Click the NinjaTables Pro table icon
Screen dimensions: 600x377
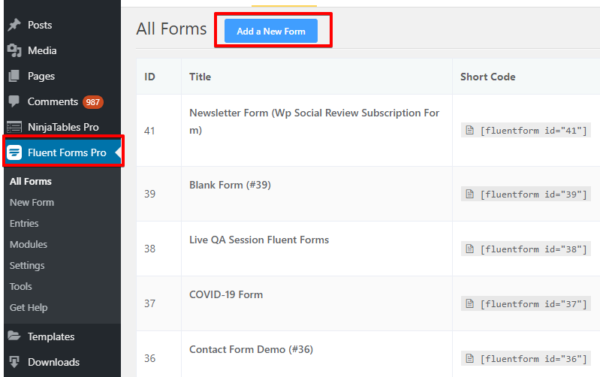point(14,127)
